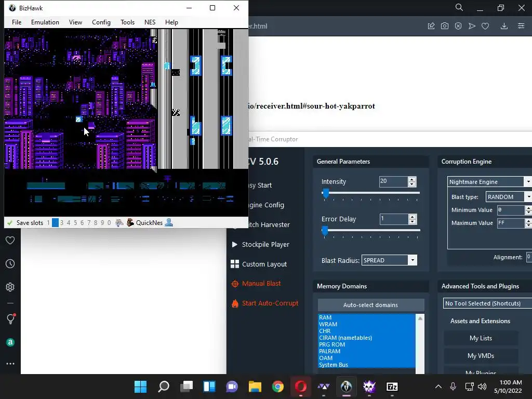
Task: Open bookmarks heart in the browser sidebar
Action: pos(10,240)
